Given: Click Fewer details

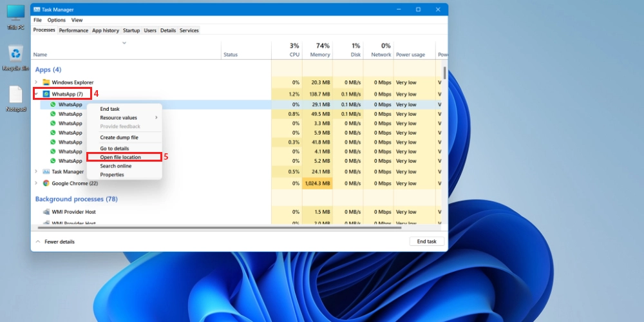Looking at the screenshot, I should [x=59, y=241].
